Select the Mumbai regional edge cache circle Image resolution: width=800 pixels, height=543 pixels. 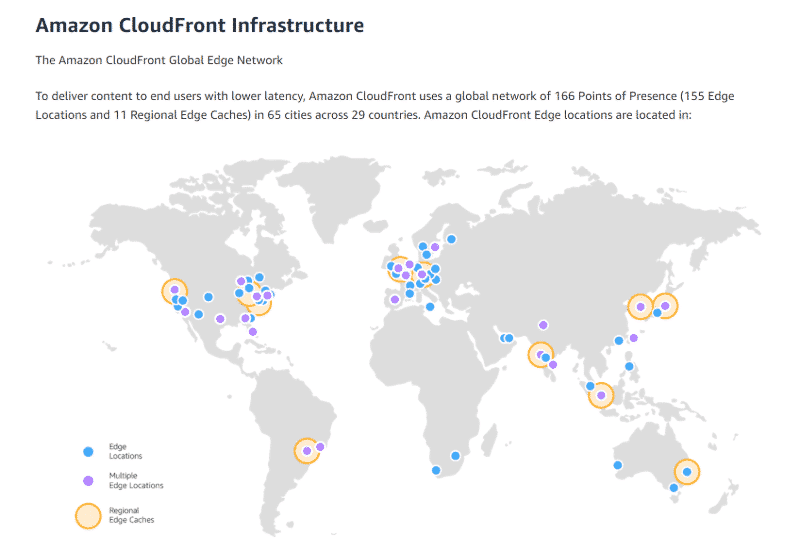(x=540, y=355)
